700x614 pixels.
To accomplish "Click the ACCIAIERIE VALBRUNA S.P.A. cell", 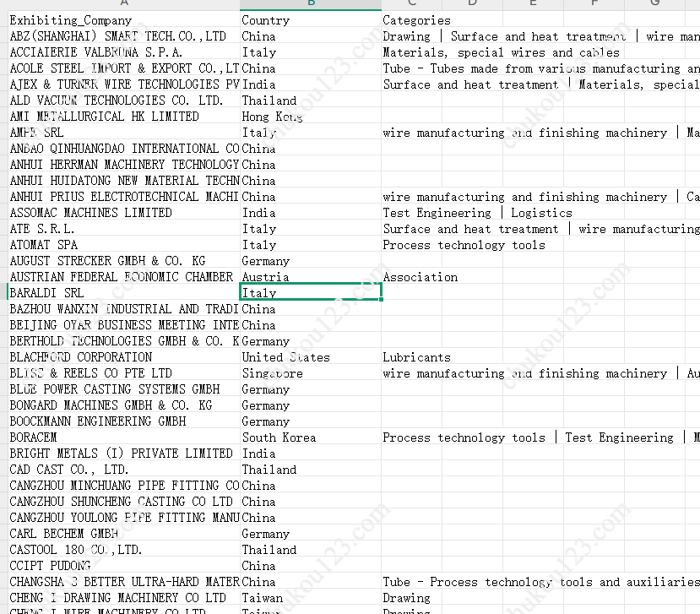I will pyautogui.click(x=123, y=52).
